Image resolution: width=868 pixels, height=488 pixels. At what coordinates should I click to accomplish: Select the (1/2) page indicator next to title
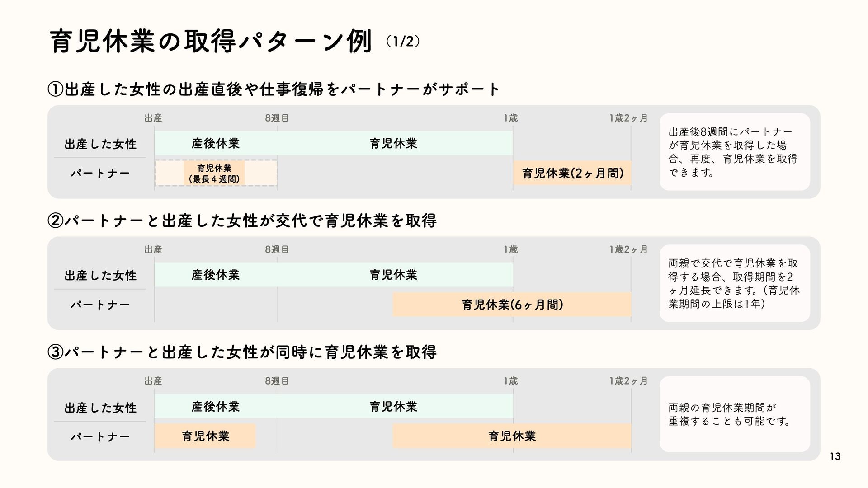tap(403, 42)
